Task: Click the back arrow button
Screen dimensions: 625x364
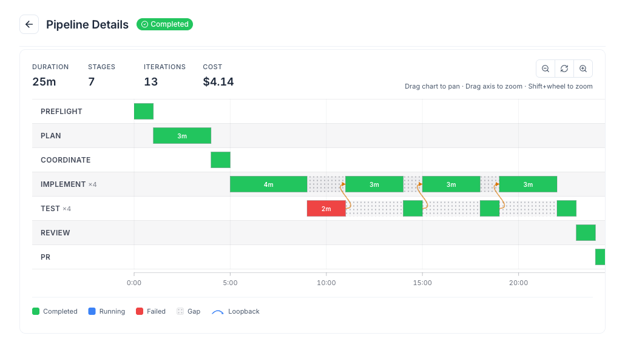Action: tap(29, 24)
